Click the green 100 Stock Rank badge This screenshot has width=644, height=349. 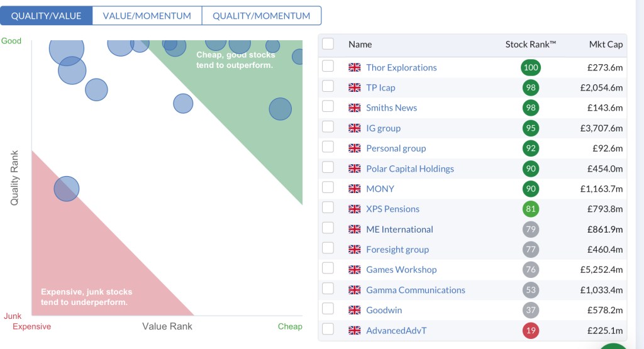coord(531,67)
